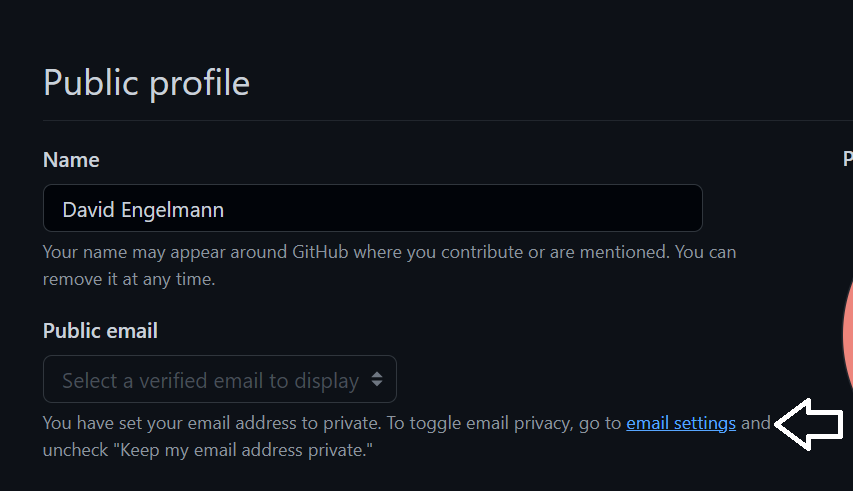Image resolution: width=853 pixels, height=491 pixels.
Task: Click the partially visible 'P' label at right
Action: [x=848, y=159]
